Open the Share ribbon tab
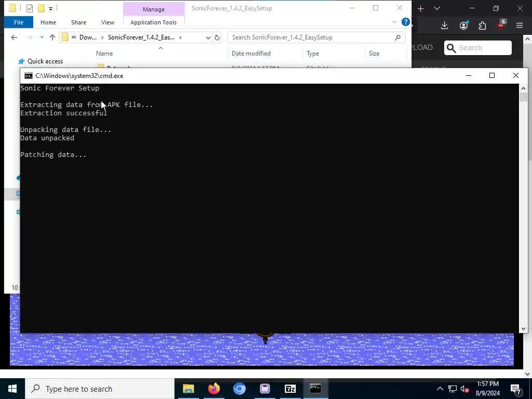Screen dimensions: 532x399 tap(78, 22)
